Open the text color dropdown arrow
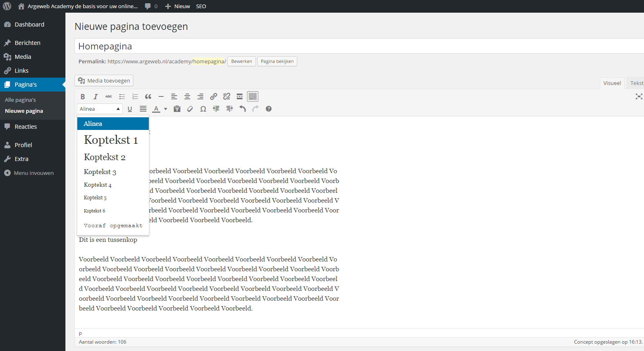Image resolution: width=644 pixels, height=351 pixels. point(166,109)
